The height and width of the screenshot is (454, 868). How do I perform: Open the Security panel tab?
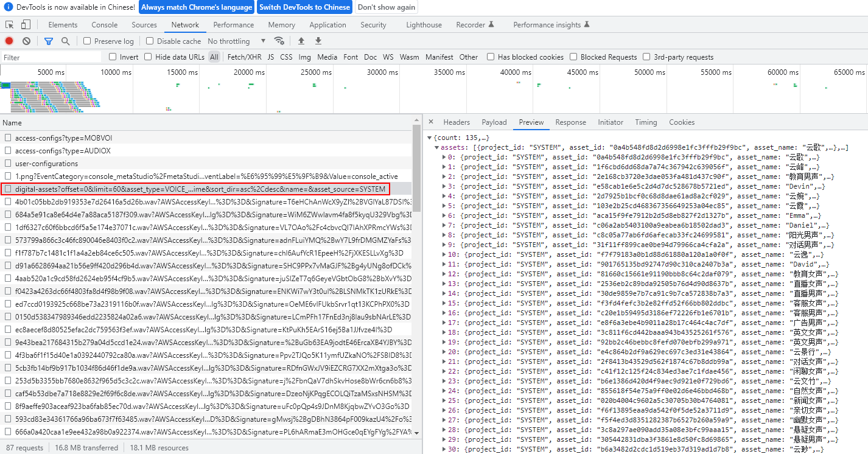[x=373, y=25]
